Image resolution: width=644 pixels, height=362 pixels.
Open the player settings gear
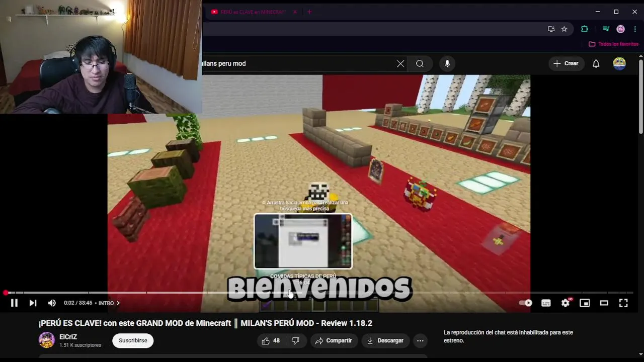(x=566, y=303)
